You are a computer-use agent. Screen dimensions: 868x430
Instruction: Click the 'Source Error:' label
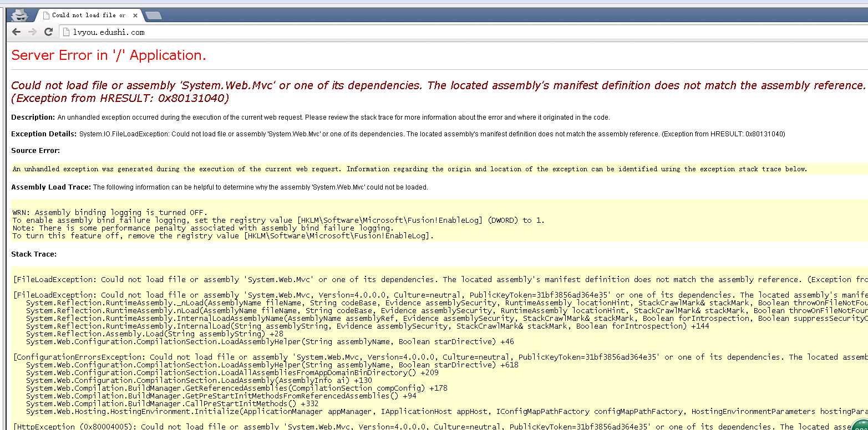click(x=35, y=151)
